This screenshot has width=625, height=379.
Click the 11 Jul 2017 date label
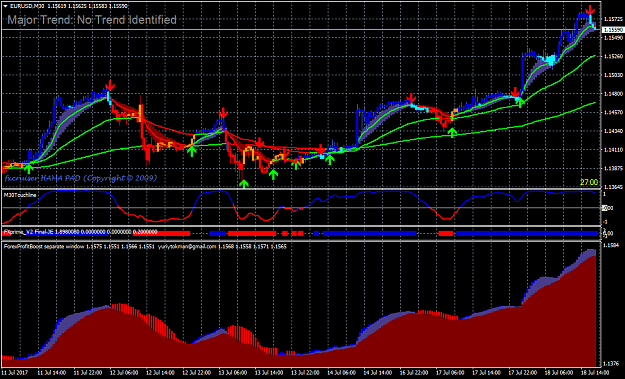pos(15,373)
